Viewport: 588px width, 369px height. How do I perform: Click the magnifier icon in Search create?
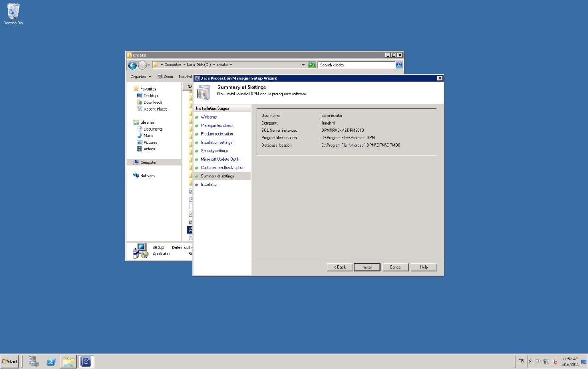tap(399, 65)
